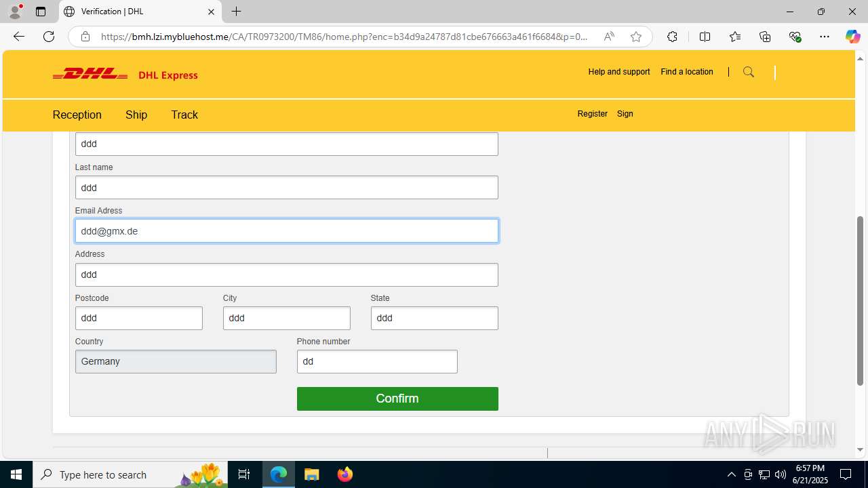This screenshot has width=868, height=488.
Task: Click the Windows taskbar search box
Action: coord(130,474)
